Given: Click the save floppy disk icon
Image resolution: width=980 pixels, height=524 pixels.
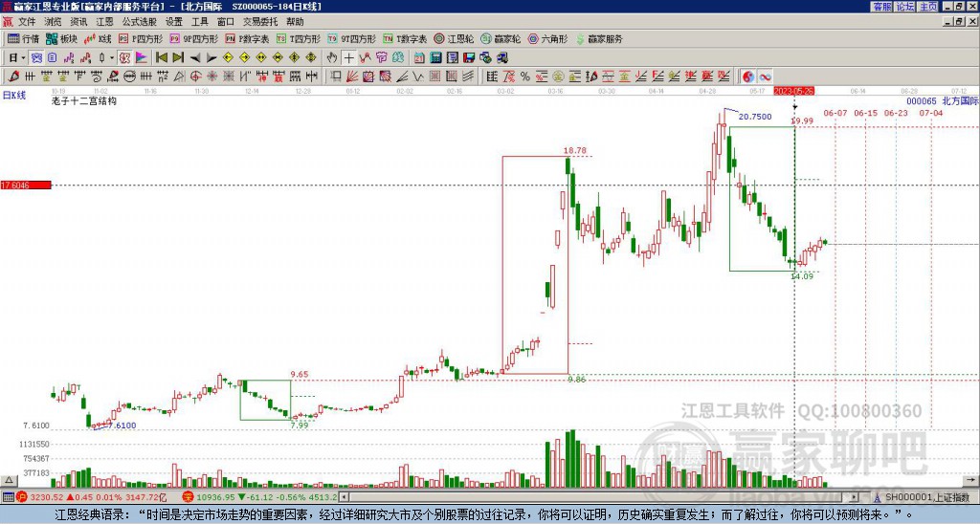Looking at the screenshot, I should (x=469, y=58).
